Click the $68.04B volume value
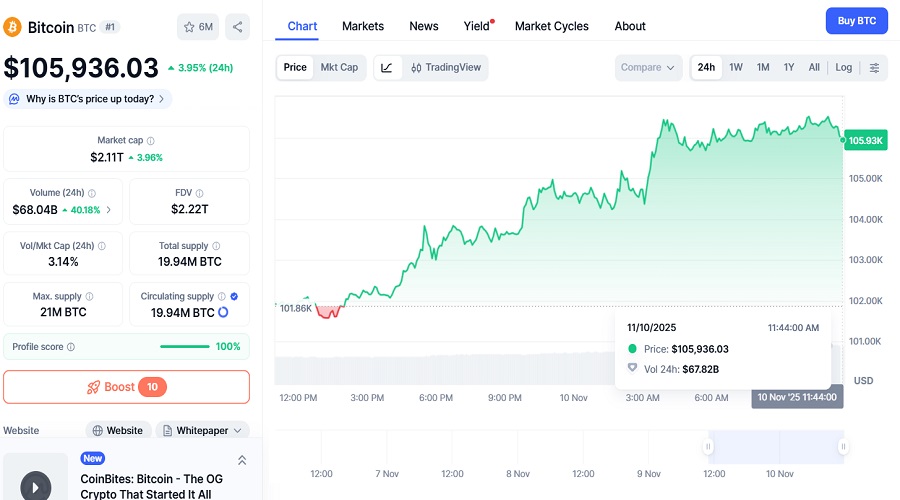Screen dimensions: 900x500 (x=35, y=210)
